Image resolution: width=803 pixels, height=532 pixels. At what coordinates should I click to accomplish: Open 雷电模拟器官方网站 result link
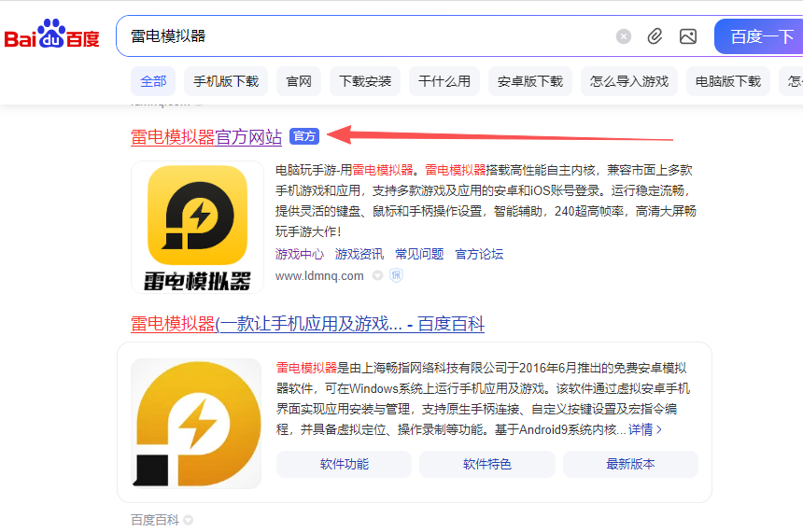206,136
